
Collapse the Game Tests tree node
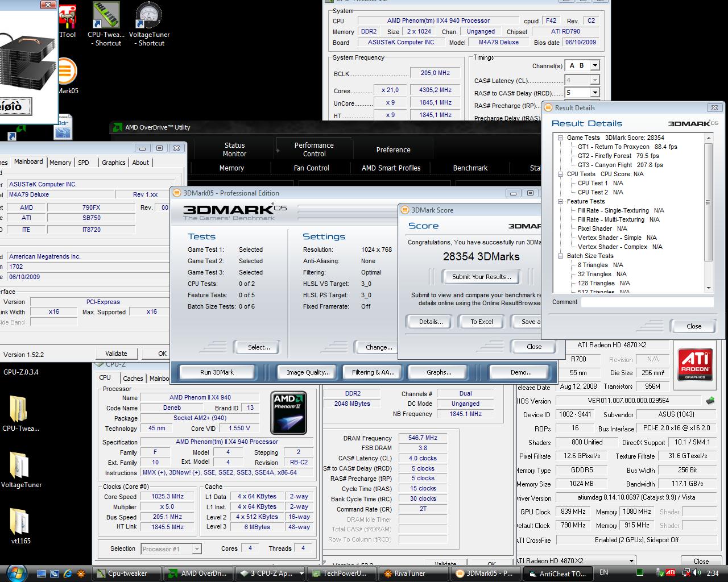click(x=561, y=138)
